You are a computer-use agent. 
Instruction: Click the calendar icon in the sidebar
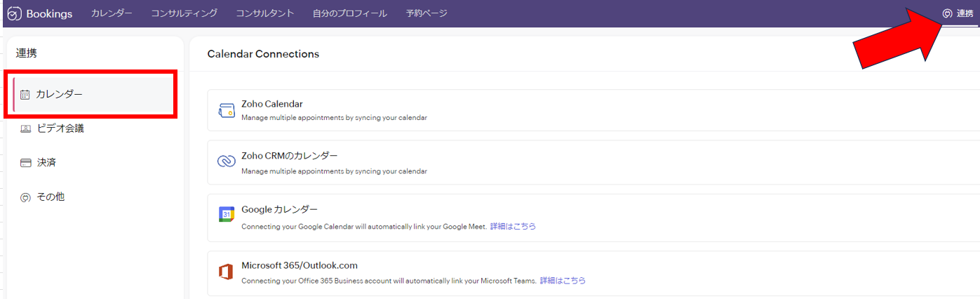click(25, 94)
